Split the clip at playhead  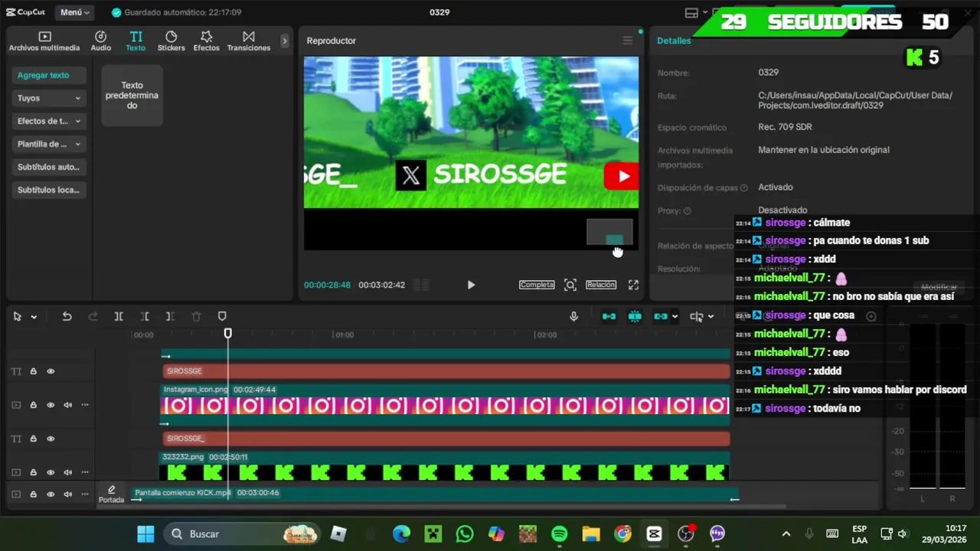click(x=119, y=316)
